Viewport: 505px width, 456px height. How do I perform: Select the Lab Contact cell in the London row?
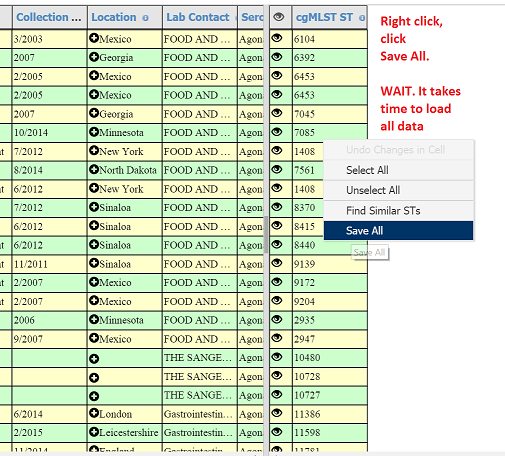(200, 414)
